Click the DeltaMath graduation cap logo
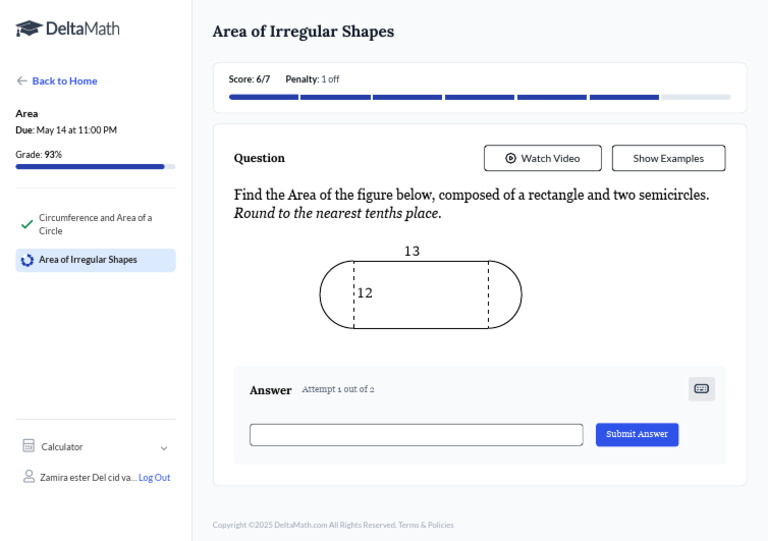This screenshot has height=541, width=768. (29, 29)
